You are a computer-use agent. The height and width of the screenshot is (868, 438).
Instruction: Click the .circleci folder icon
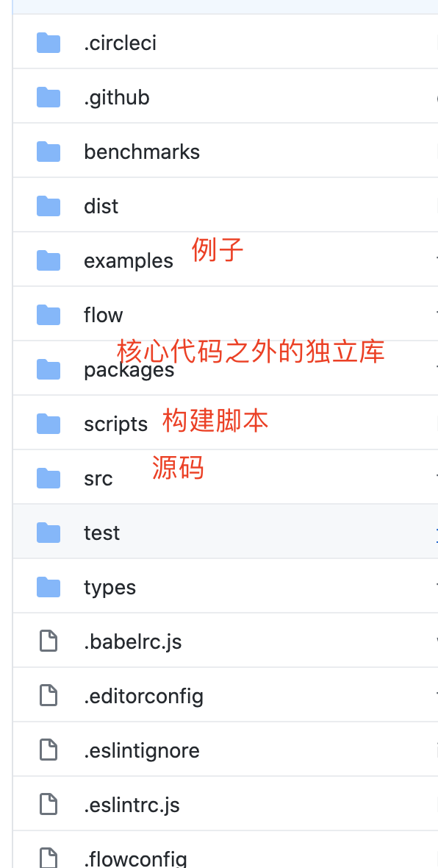click(48, 43)
